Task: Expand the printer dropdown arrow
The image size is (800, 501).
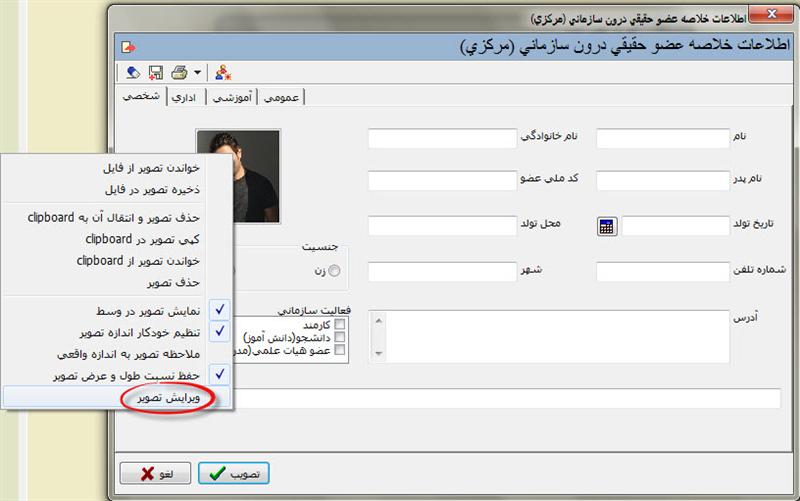Action: pos(197,72)
